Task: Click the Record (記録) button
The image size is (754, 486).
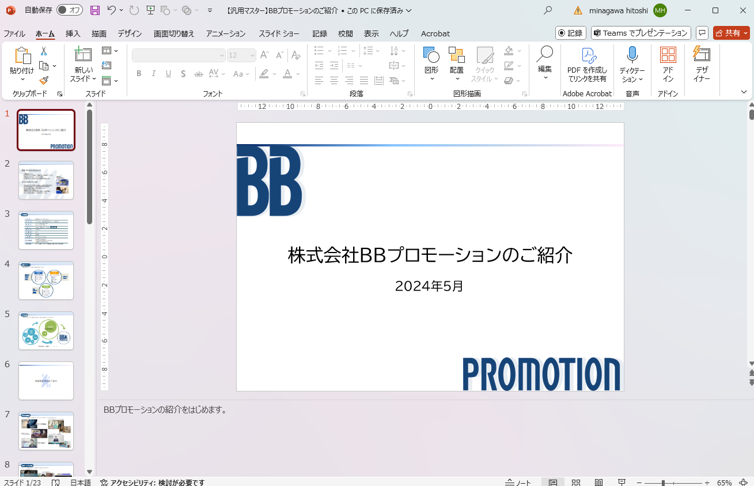Action: pyautogui.click(x=571, y=33)
